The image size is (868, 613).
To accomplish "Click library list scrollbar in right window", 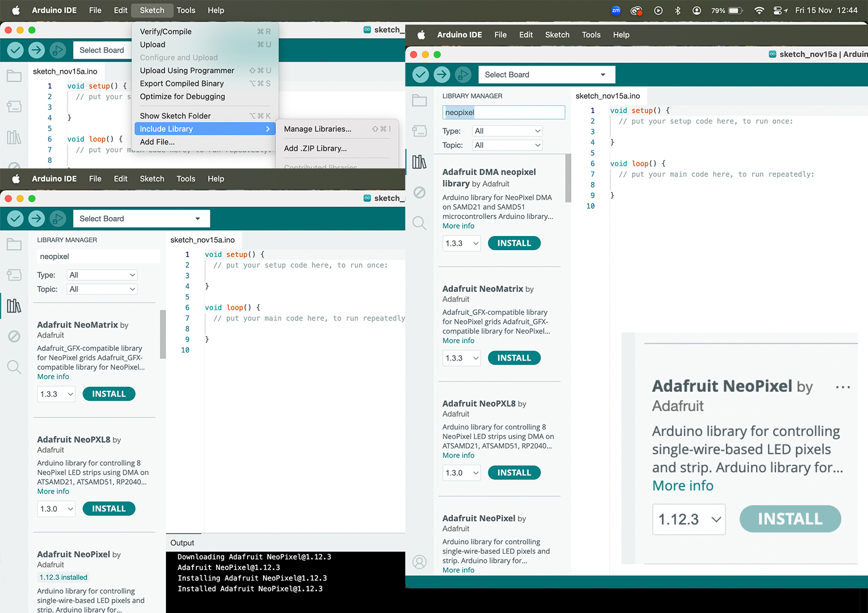I will tap(568, 178).
